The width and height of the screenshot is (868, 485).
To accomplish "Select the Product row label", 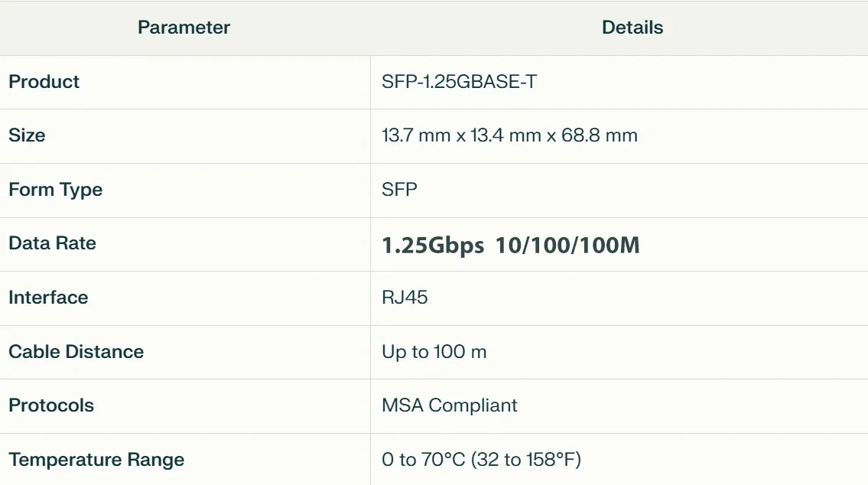I will 44,82.
